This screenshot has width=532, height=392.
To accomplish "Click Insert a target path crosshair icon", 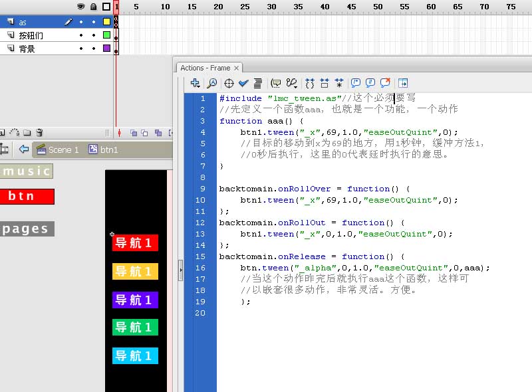I will (x=229, y=83).
